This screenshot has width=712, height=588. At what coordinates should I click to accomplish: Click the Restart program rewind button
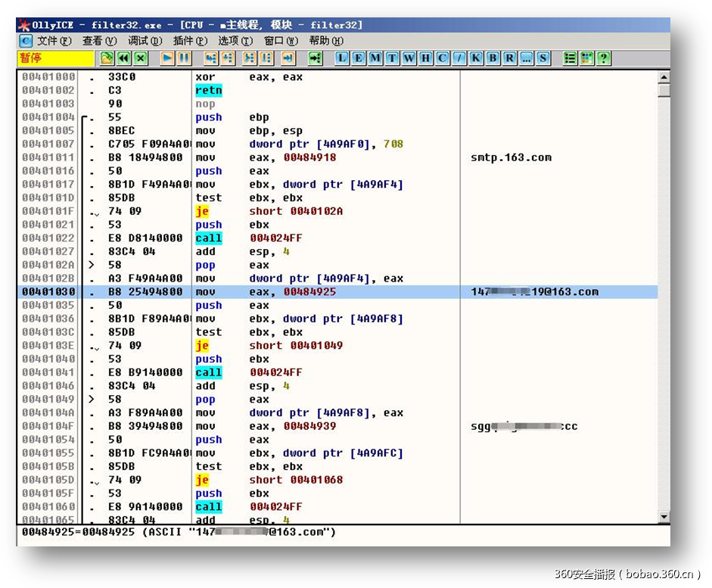coord(123,58)
